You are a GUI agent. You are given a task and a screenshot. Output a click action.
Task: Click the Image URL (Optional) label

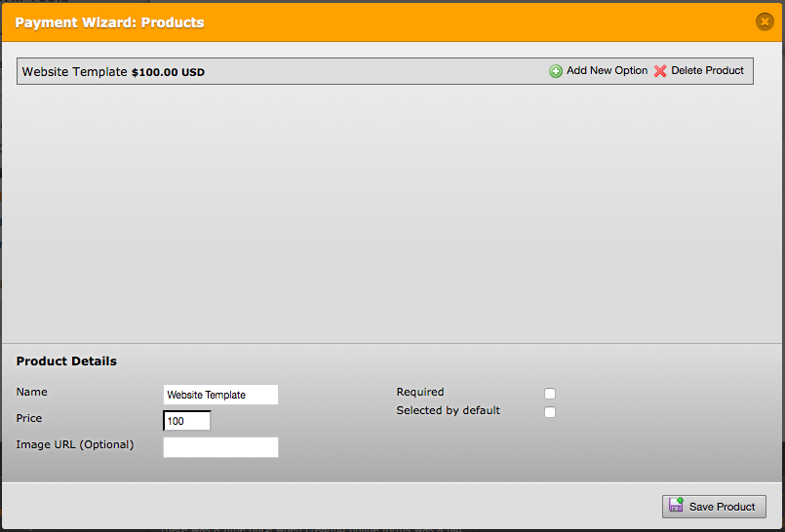(75, 444)
